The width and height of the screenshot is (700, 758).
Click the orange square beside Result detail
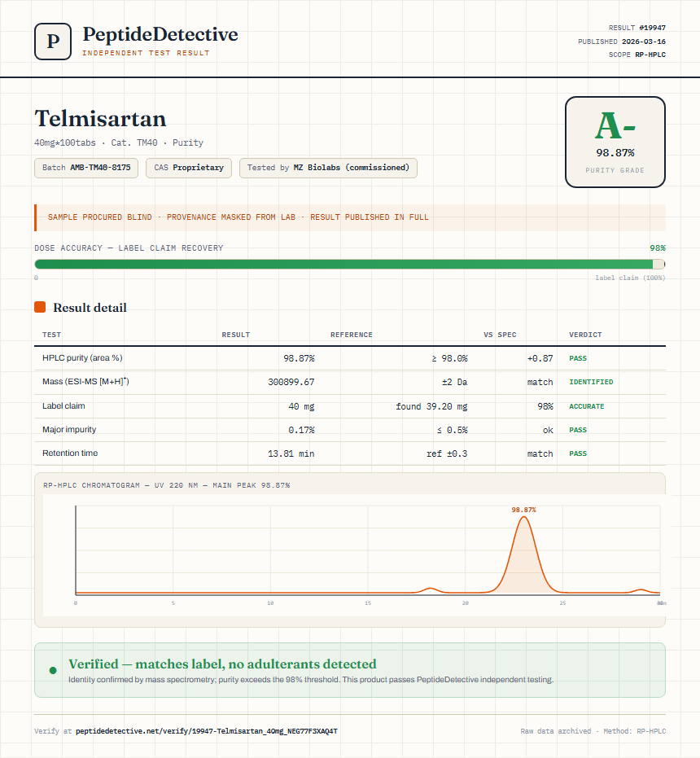pos(40,307)
